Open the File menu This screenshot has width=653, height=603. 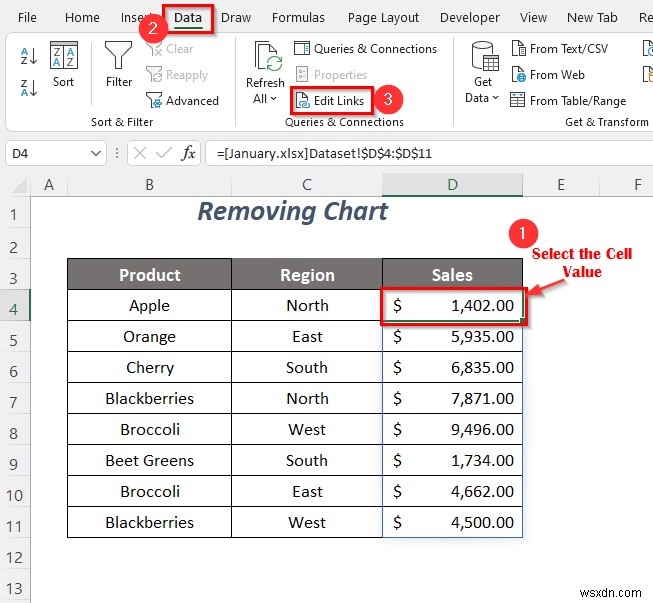point(27,17)
